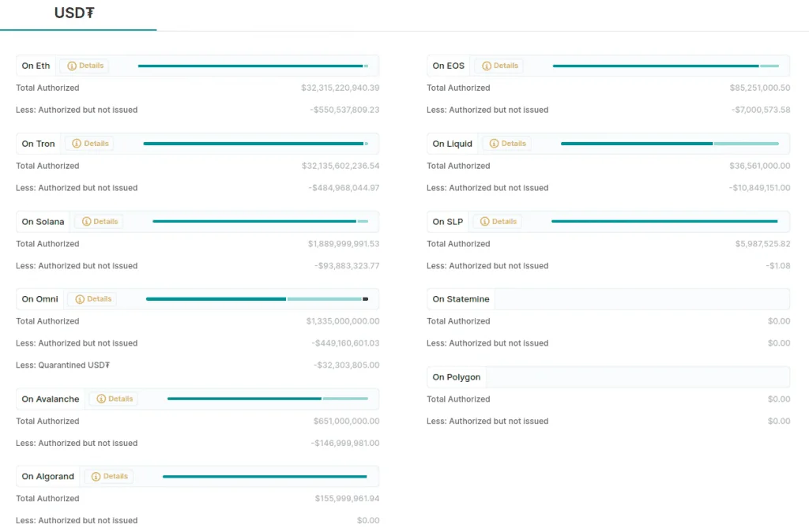Click the On Eth progress bar
Screen dimensions: 809x532
pos(253,66)
